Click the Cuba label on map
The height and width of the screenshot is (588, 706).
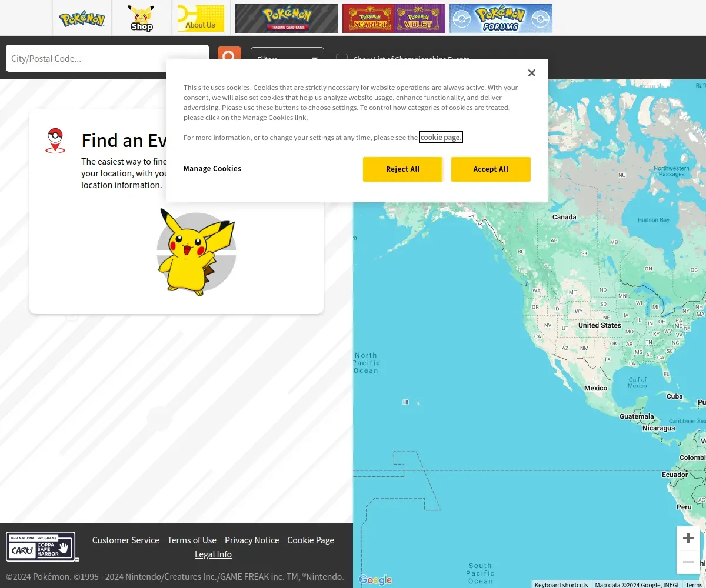(675, 396)
